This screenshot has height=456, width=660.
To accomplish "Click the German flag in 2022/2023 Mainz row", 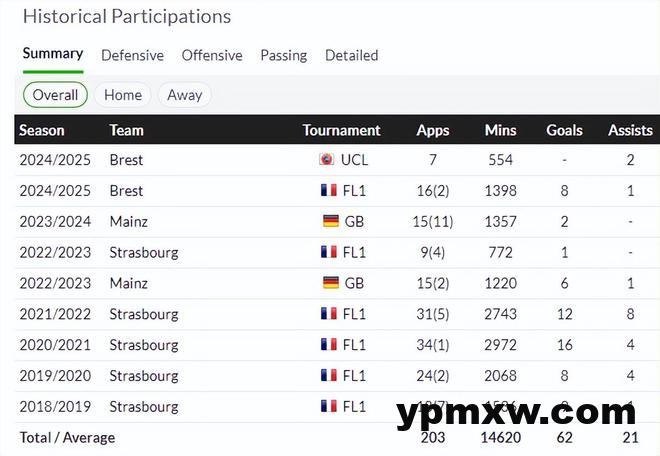I will [331, 283].
